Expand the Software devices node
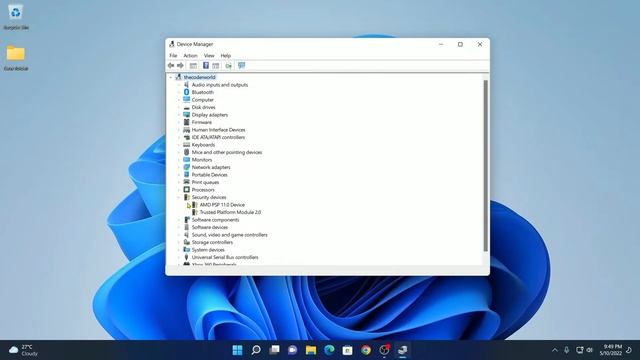This screenshot has width=640, height=360. click(179, 227)
